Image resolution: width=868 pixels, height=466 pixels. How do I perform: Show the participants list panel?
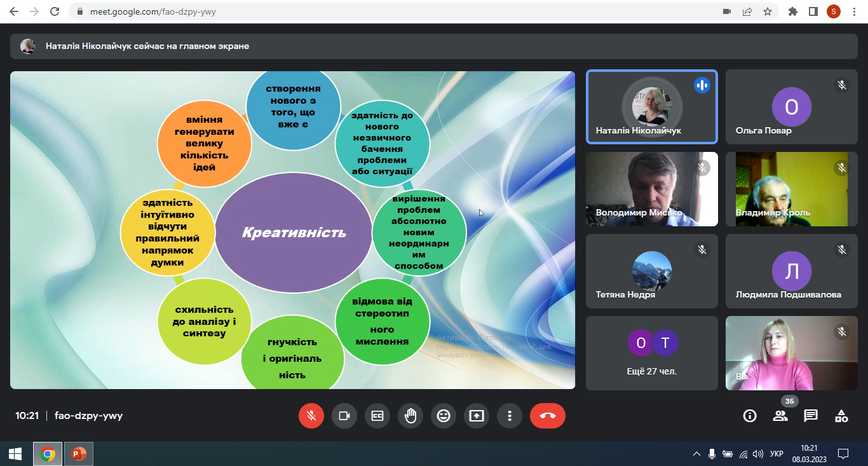[x=780, y=416]
